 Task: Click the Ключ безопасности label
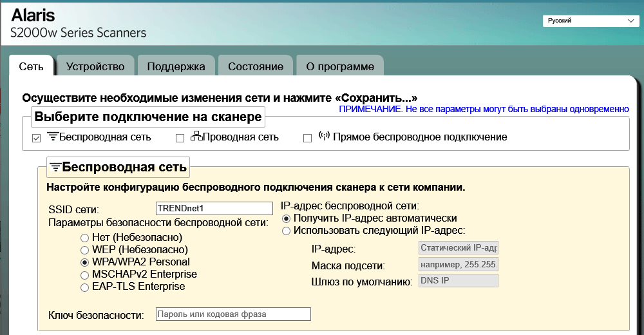tap(96, 315)
